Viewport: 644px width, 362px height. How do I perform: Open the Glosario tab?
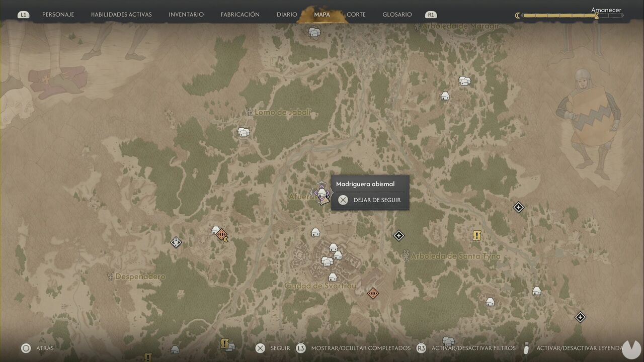click(x=397, y=15)
